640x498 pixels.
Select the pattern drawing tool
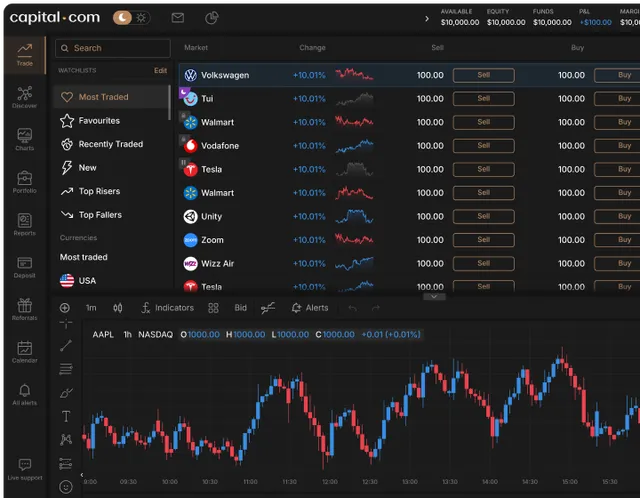tap(66, 440)
